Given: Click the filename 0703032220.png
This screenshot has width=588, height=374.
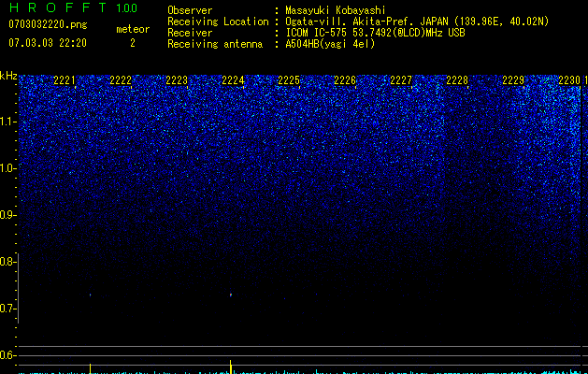Looking at the screenshot, I should (x=48, y=24).
